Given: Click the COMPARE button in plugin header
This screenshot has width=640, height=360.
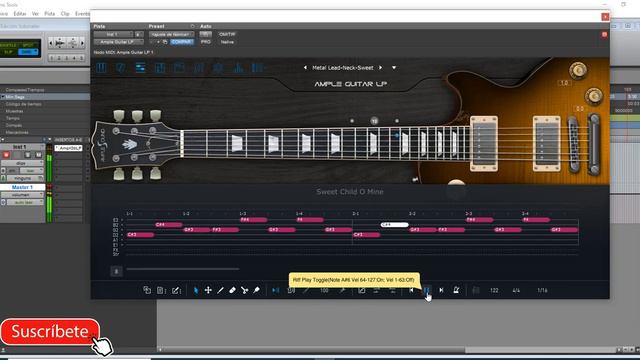Looking at the screenshot, I should [x=182, y=42].
